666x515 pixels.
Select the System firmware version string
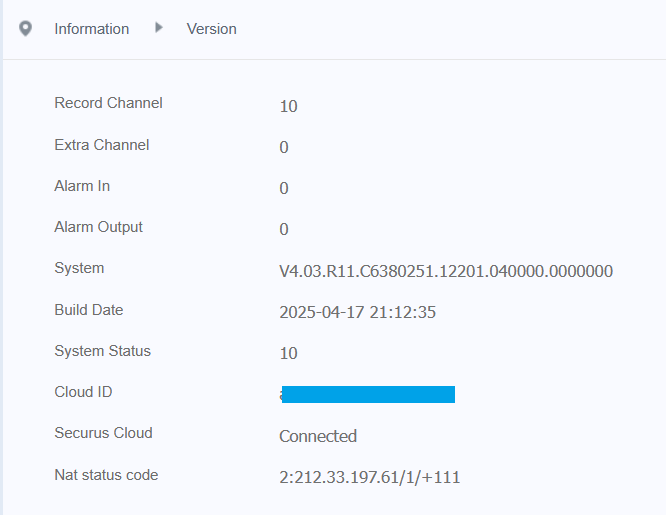coord(446,271)
